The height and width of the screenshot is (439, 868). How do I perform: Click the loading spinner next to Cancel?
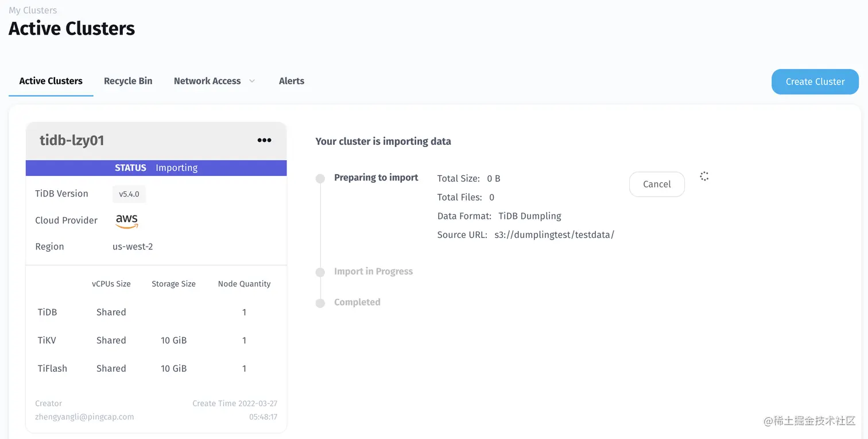(704, 176)
